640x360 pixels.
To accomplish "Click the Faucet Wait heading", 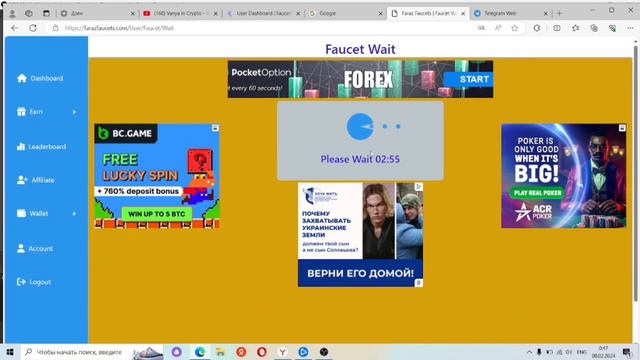I will [x=360, y=49].
